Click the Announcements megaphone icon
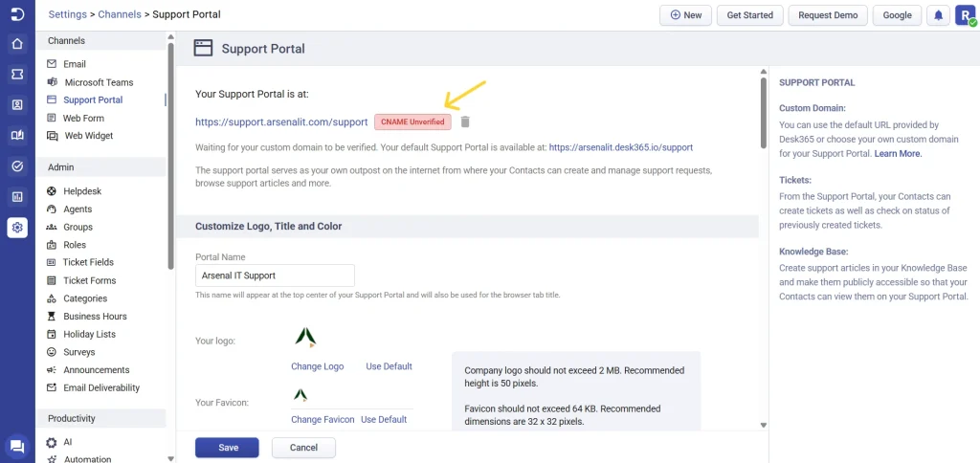980x463 pixels. click(52, 370)
